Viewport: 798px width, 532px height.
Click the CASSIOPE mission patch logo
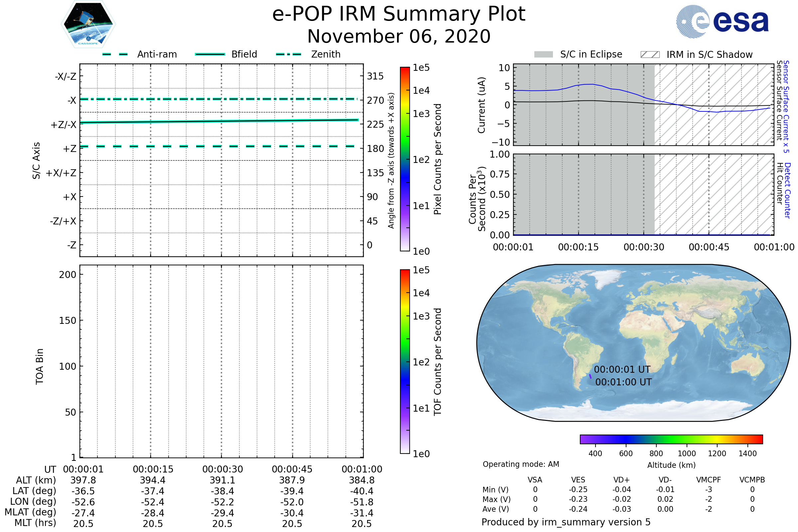88,24
